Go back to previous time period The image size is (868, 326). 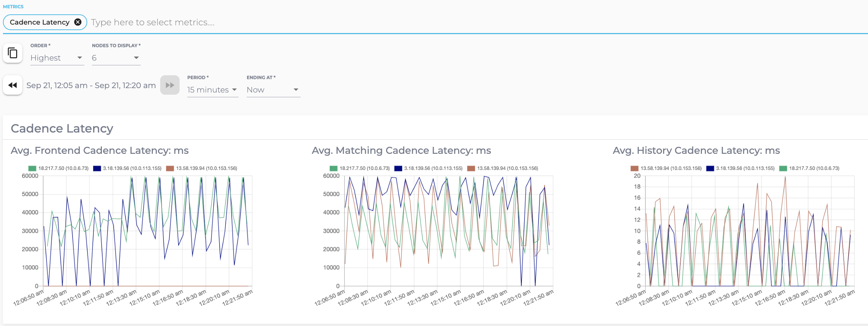(13, 85)
